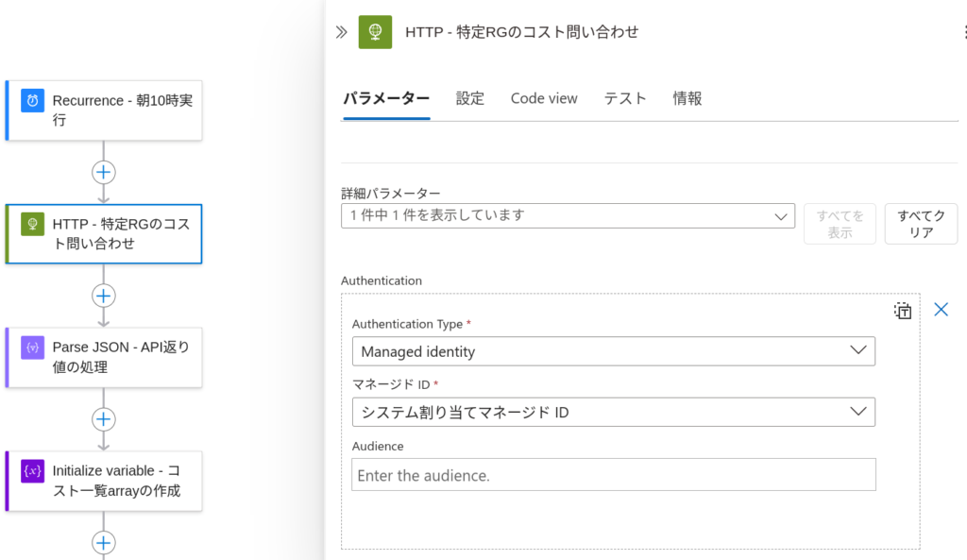Switch to the テスト tab
The width and height of the screenshot is (967, 560).
[x=625, y=98]
